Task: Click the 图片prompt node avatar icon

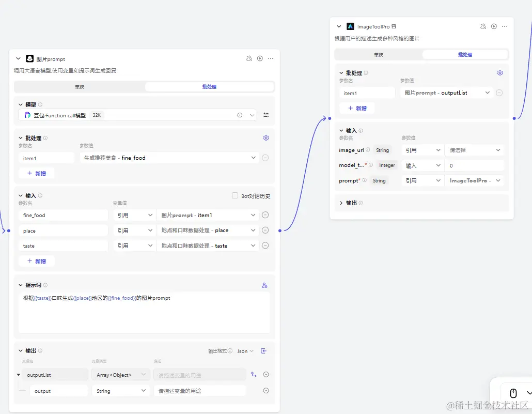Action: tap(30, 59)
